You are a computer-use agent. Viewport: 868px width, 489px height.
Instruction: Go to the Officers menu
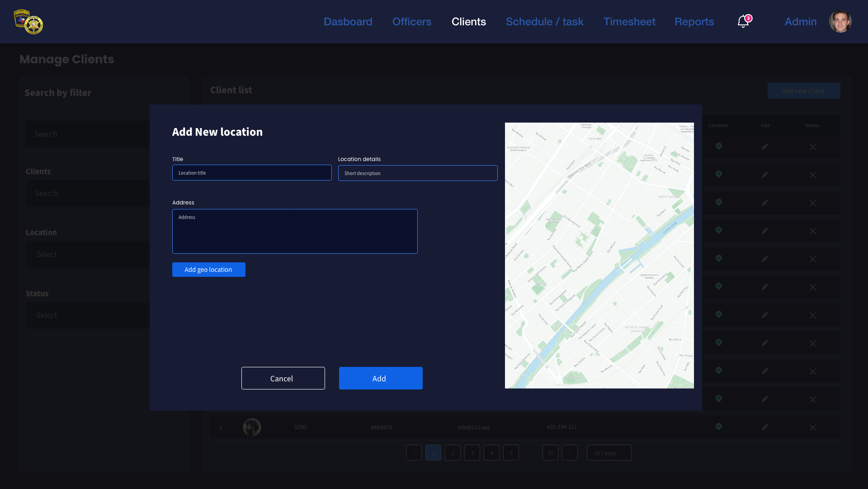coord(411,22)
